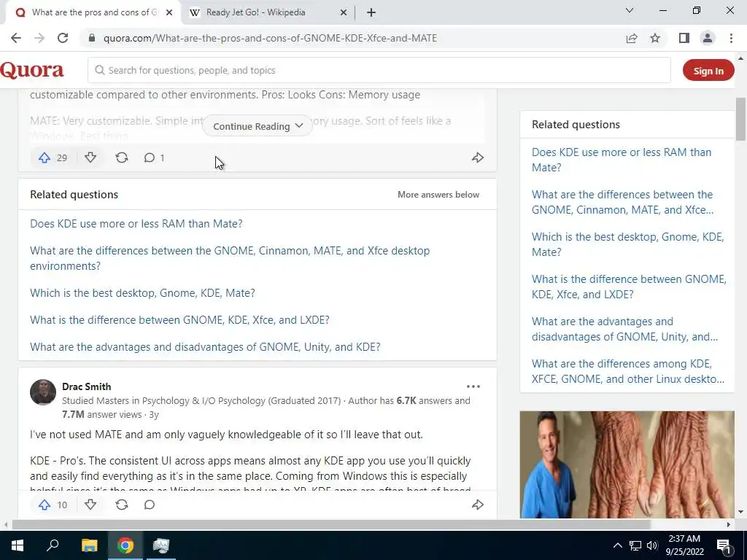747x560 pixels.
Task: Click the address bar URL
Action: (270, 38)
